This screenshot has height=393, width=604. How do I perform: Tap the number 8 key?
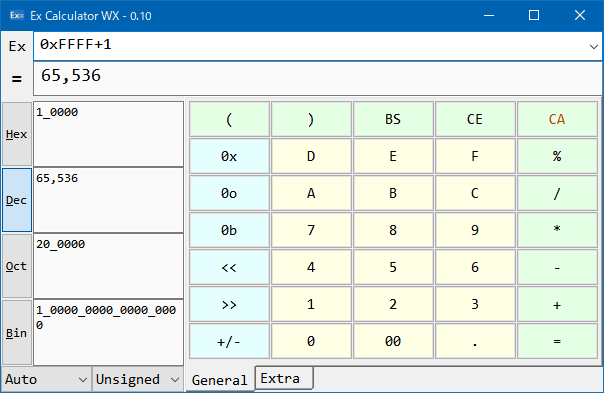(393, 230)
